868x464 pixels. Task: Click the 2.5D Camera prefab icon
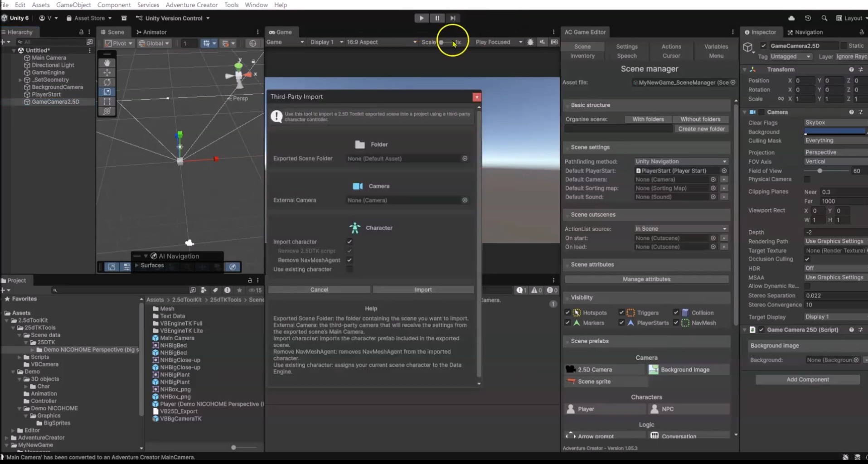point(571,369)
